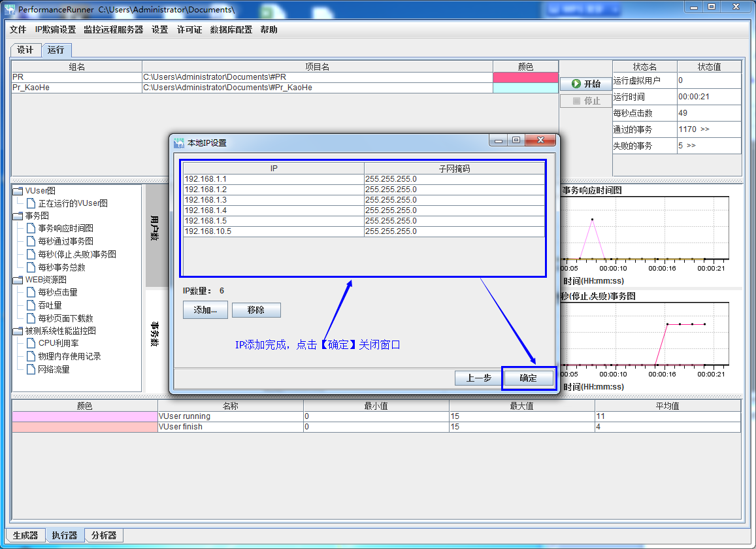756x549 pixels.
Task: Select 事务响应时间图 in the tree
Action: coord(65,228)
